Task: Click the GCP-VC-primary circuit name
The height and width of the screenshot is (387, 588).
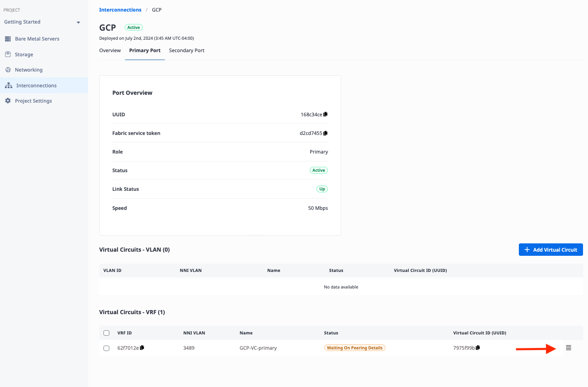Action: 258,348
